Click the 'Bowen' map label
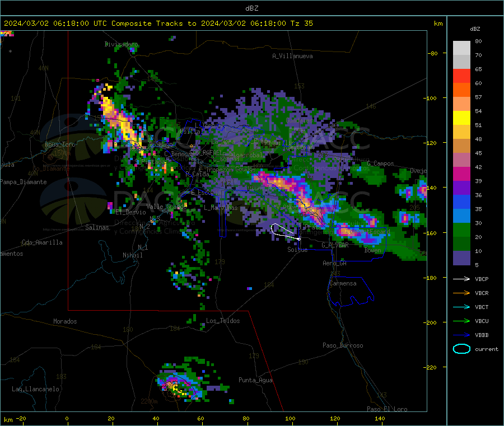This screenshot has height=426, width=504. coord(373,250)
